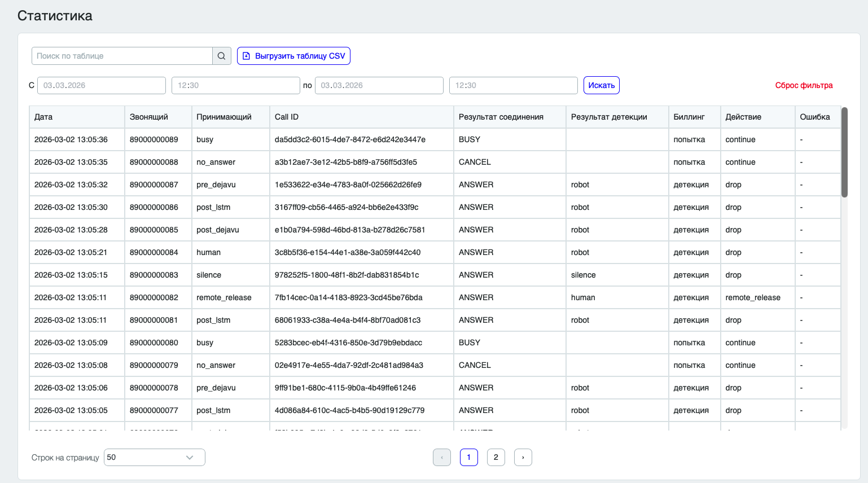The height and width of the screenshot is (483, 868).
Task: Focus the Поиск по таблице search field
Action: (122, 56)
